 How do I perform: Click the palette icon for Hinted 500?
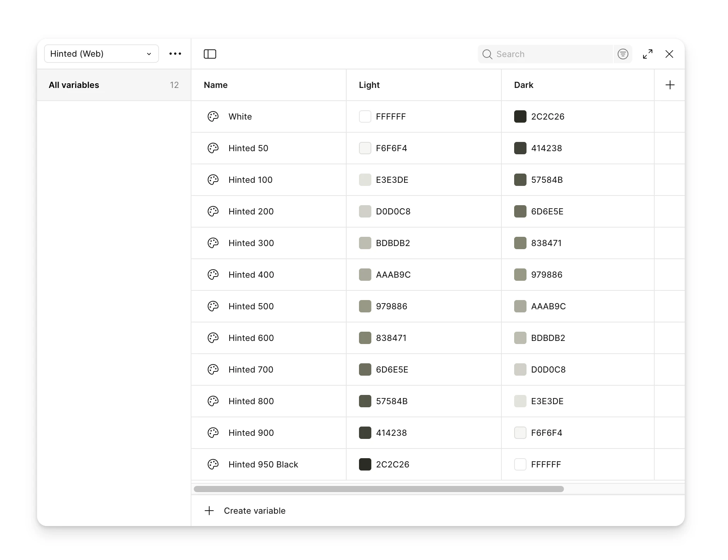coord(213,306)
